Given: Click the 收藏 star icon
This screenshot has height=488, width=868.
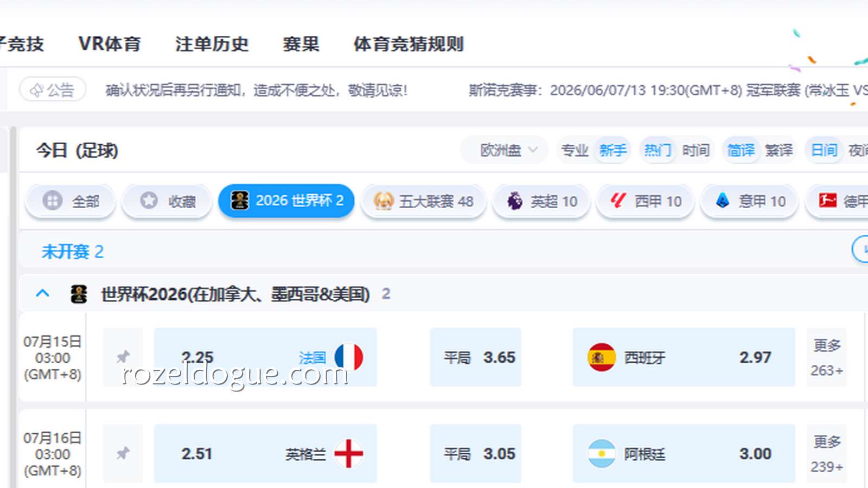Looking at the screenshot, I should pyautogui.click(x=149, y=200).
